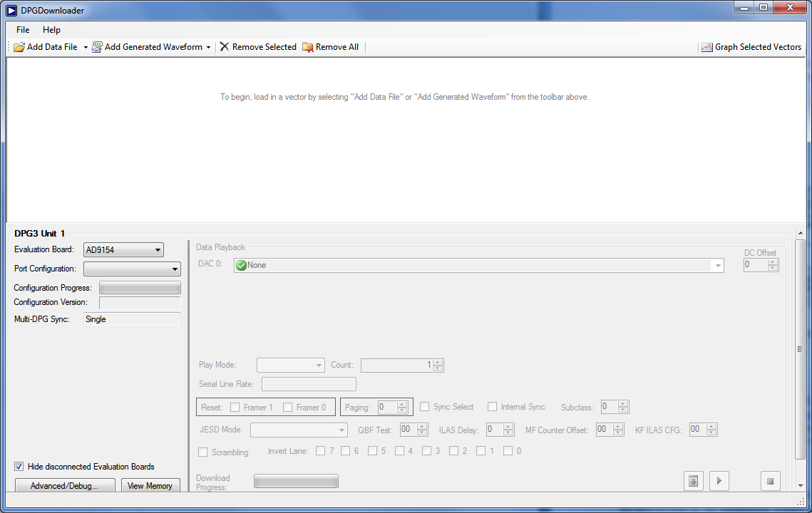Tick the Sync Select checkbox
The image size is (812, 513).
click(425, 407)
